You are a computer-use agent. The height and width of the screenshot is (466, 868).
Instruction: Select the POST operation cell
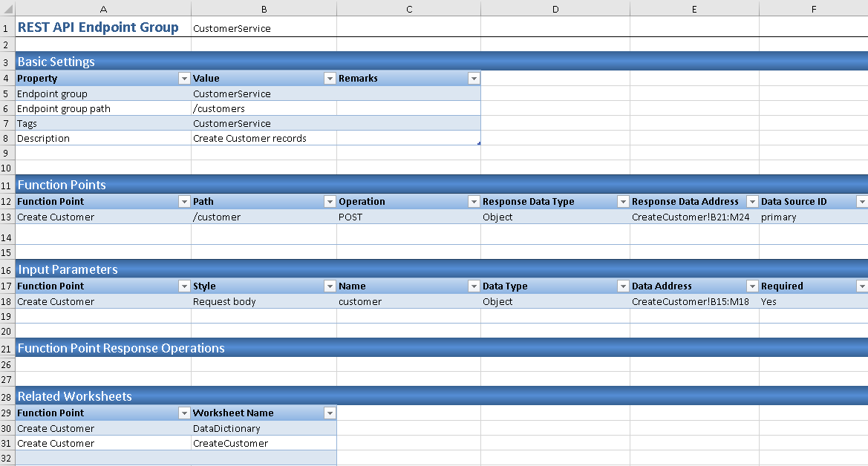click(x=408, y=217)
